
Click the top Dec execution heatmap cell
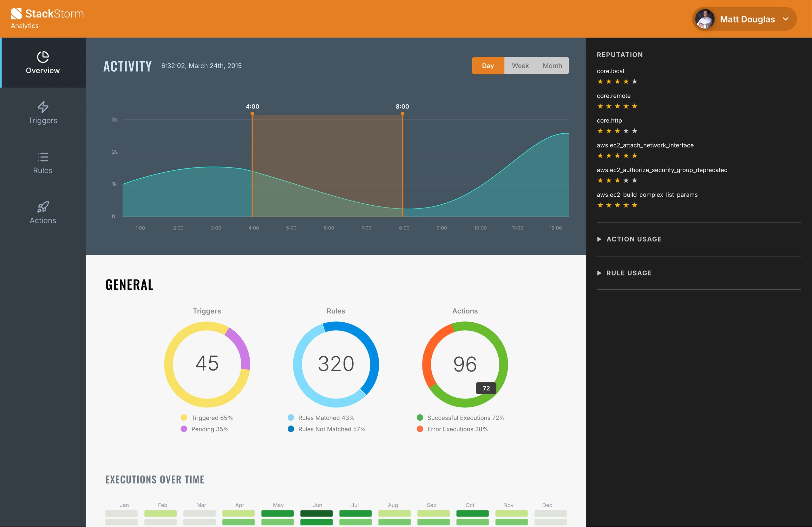551,513
